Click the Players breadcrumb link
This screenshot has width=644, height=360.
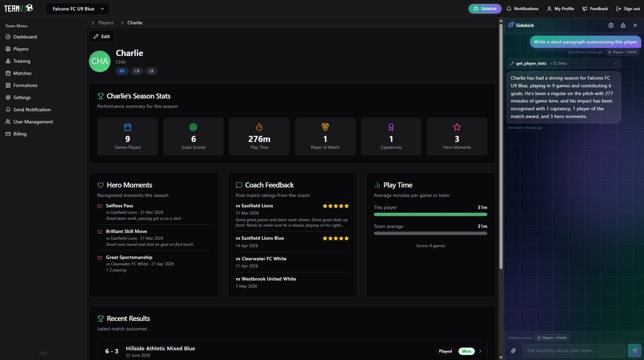coord(106,23)
